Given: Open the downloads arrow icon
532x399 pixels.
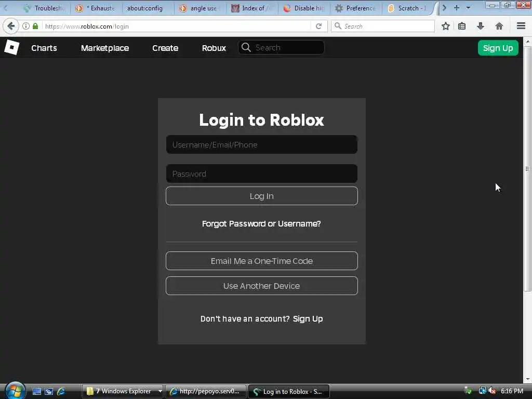Looking at the screenshot, I should point(481,26).
